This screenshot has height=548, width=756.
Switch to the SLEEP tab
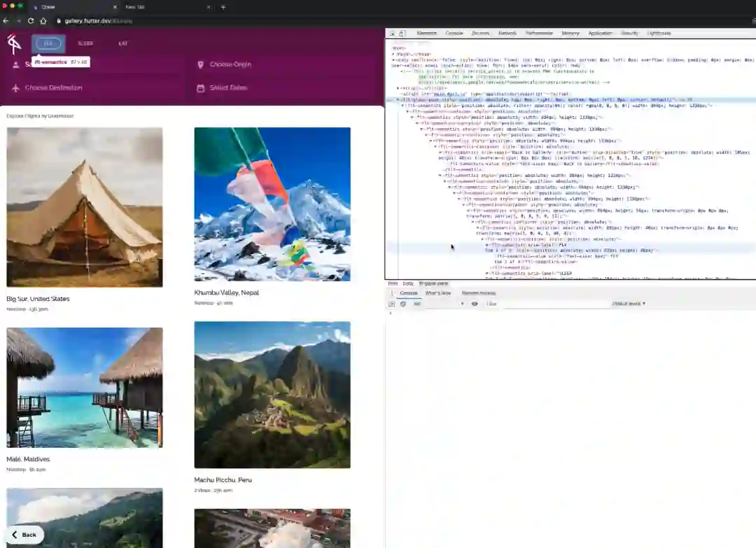85,43
